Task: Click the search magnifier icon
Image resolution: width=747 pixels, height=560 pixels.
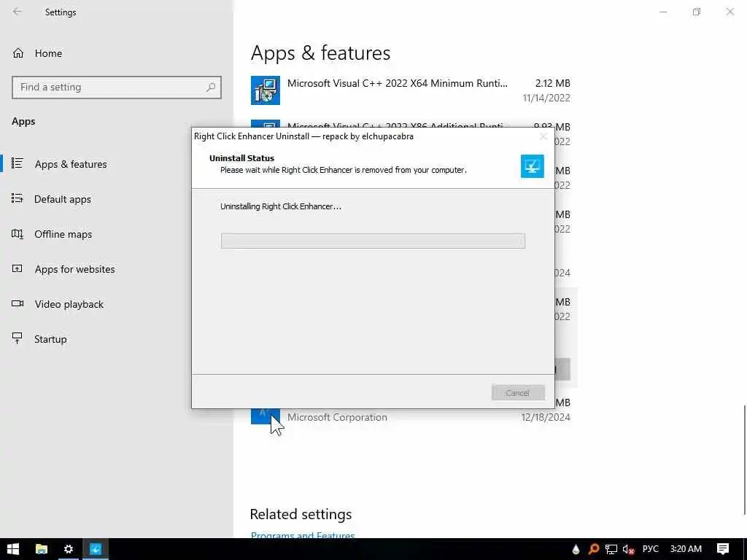Action: (211, 87)
